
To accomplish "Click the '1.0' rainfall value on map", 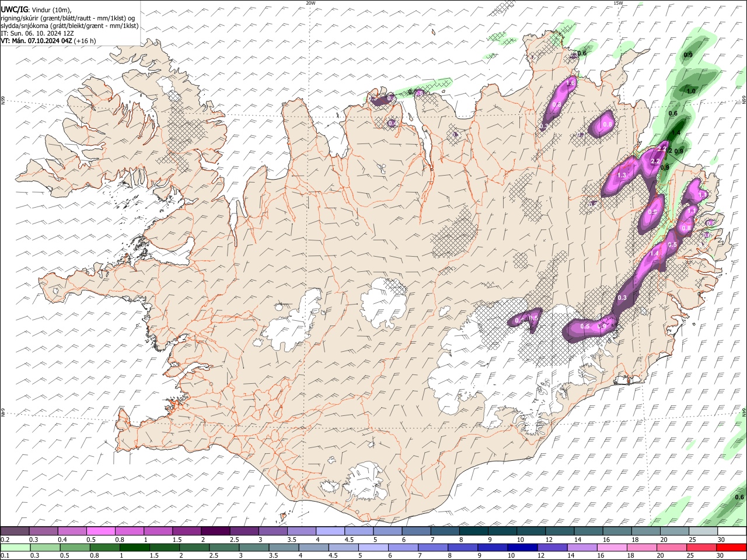I will (691, 91).
